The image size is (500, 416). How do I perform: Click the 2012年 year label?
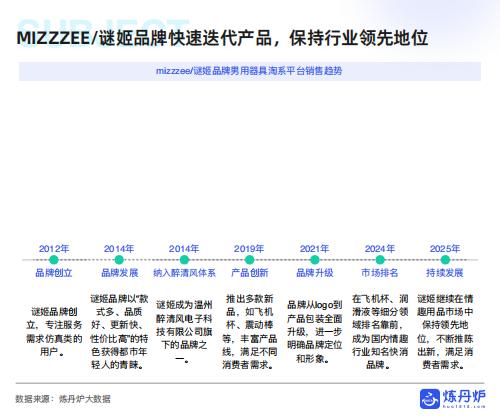tap(54, 249)
